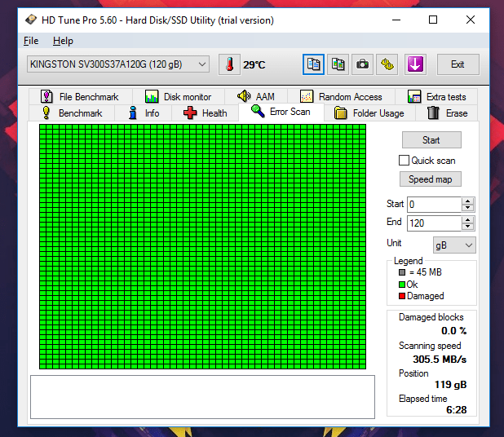The height and width of the screenshot is (437, 504).
Task: Copy text to clipboard toolbar icon
Action: click(x=313, y=64)
